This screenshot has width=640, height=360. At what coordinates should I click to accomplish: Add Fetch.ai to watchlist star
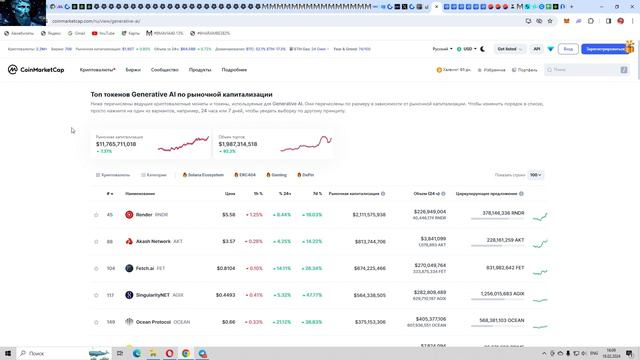pos(96,269)
